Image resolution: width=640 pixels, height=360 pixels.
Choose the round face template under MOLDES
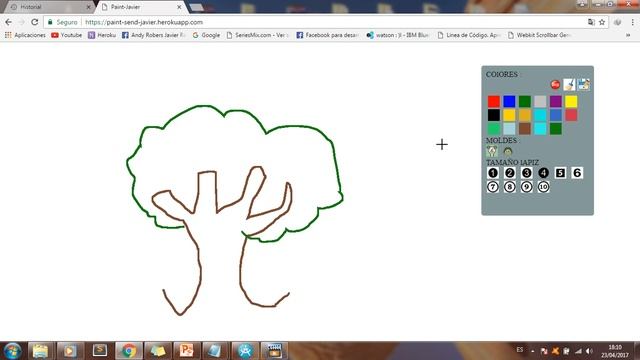[x=508, y=151]
